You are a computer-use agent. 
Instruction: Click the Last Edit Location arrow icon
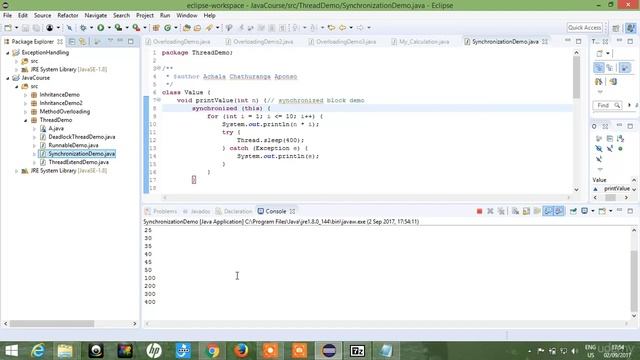tap(331, 28)
